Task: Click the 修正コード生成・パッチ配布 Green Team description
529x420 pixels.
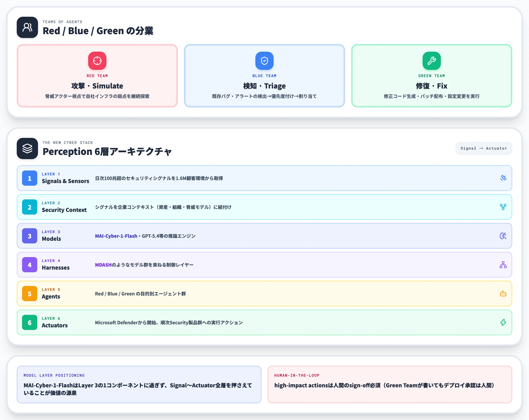Action: click(x=431, y=96)
